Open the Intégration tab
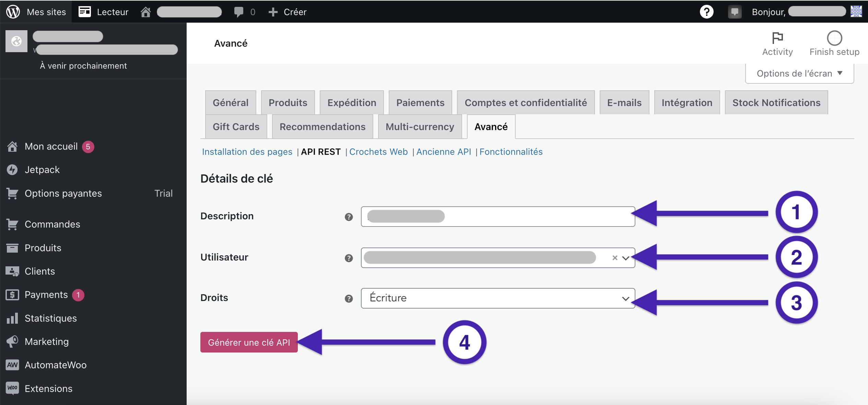The height and width of the screenshot is (405, 868). 687,103
